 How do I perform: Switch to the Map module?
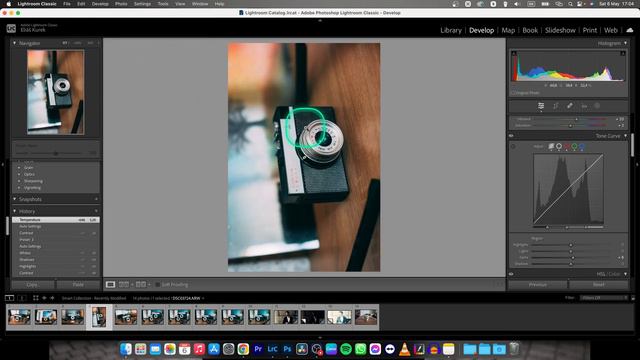point(508,30)
